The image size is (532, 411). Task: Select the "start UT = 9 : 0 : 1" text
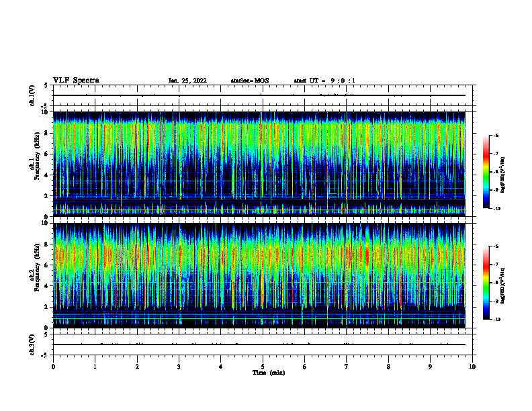324,81
